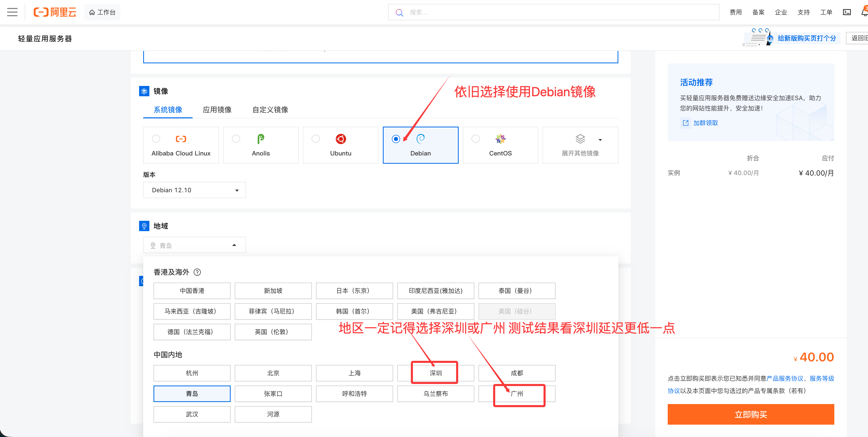
Task: Click the Alibaba Cloud (阿里云) logo
Action: [x=55, y=12]
